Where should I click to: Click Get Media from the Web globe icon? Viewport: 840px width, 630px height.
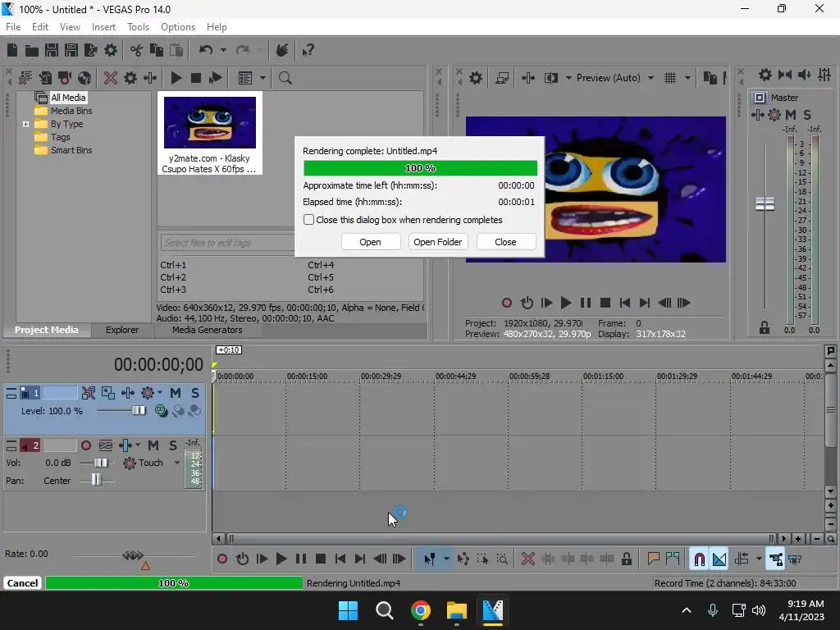84,78
